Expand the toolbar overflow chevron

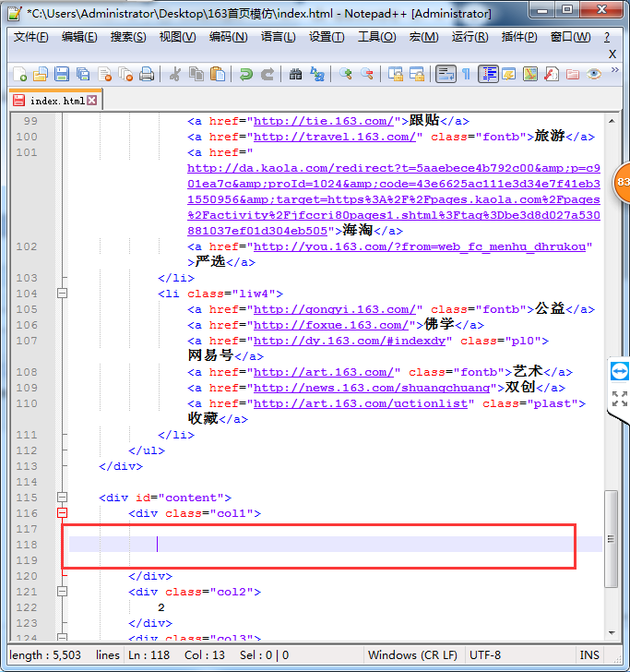point(614,70)
